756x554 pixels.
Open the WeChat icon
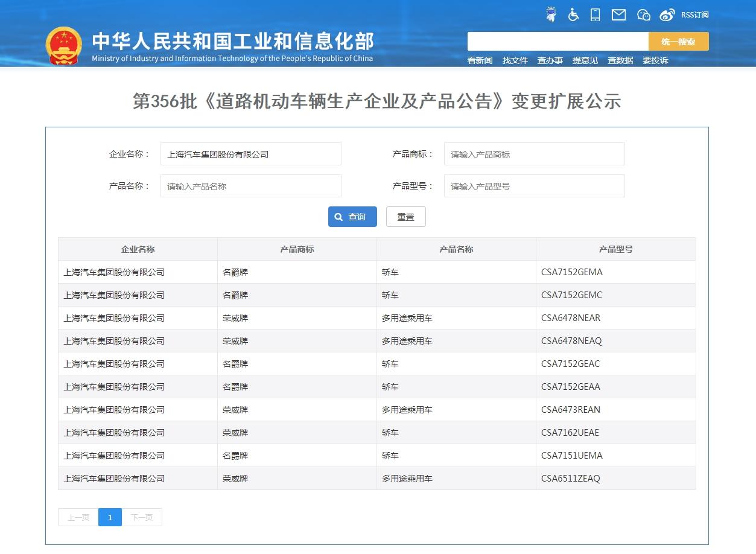click(644, 15)
